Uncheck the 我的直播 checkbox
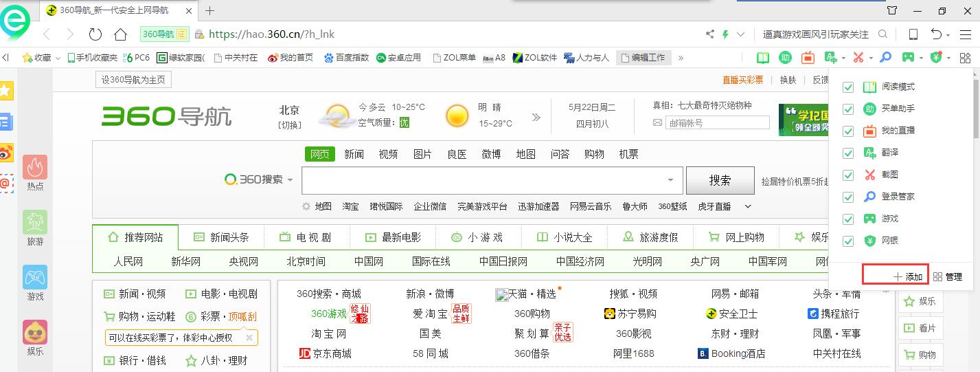 [x=848, y=131]
